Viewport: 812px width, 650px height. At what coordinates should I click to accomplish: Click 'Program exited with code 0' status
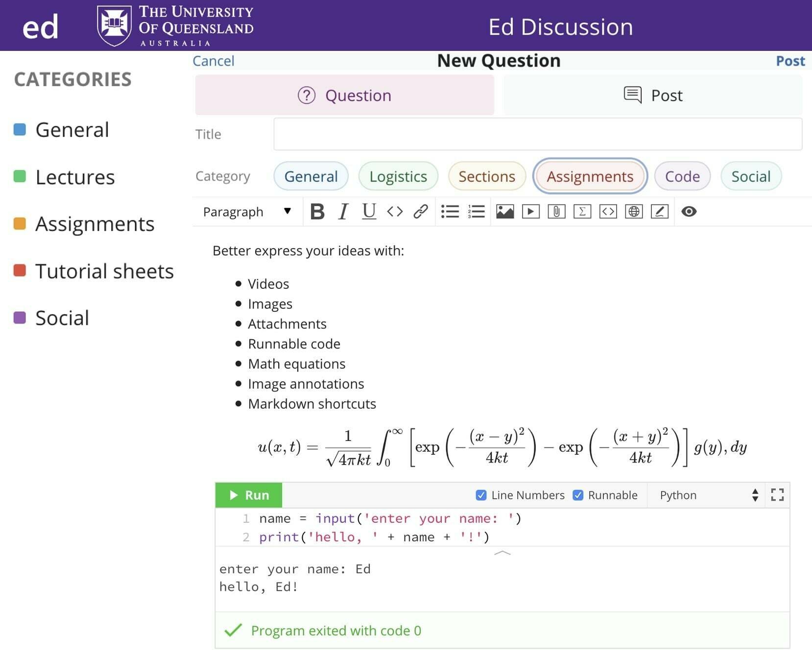click(336, 630)
